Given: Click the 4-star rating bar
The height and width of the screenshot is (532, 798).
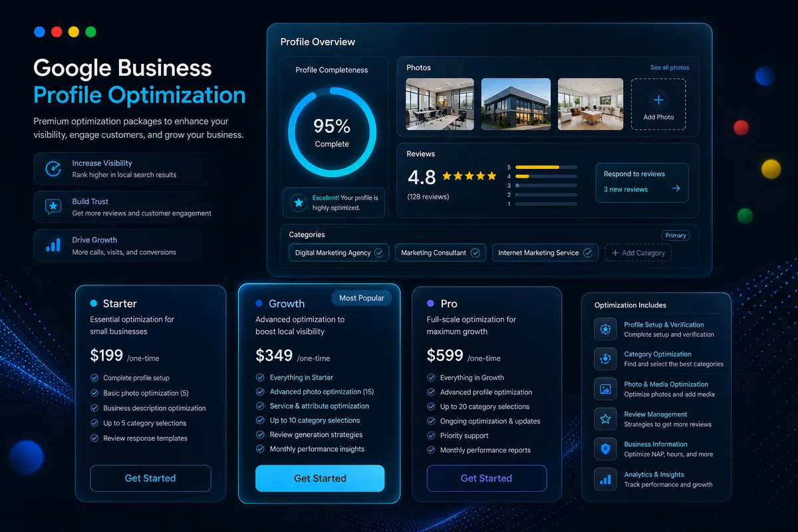Looking at the screenshot, I should point(546,177).
